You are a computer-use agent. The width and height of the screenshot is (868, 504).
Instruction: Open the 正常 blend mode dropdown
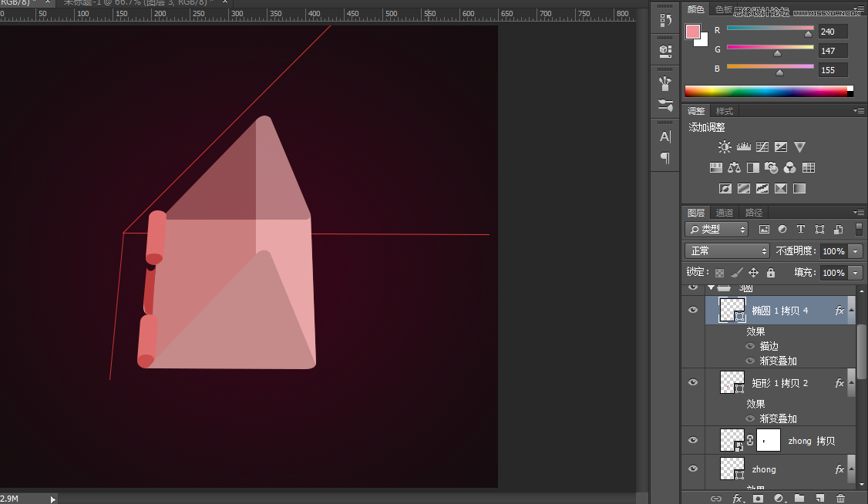[728, 250]
